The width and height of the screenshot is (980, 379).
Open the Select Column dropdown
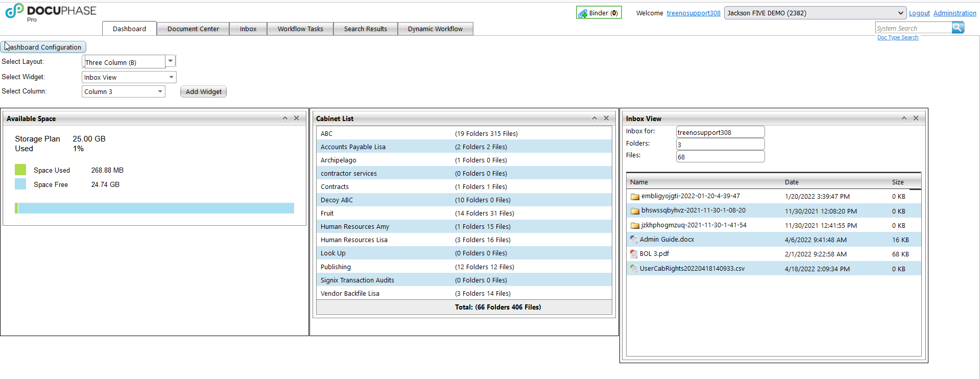(160, 91)
